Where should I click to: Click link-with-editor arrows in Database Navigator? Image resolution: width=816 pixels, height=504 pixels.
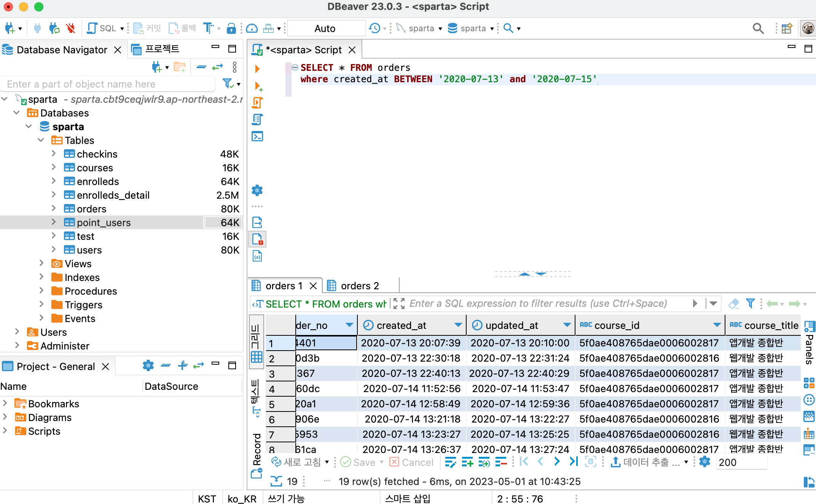[x=217, y=67]
